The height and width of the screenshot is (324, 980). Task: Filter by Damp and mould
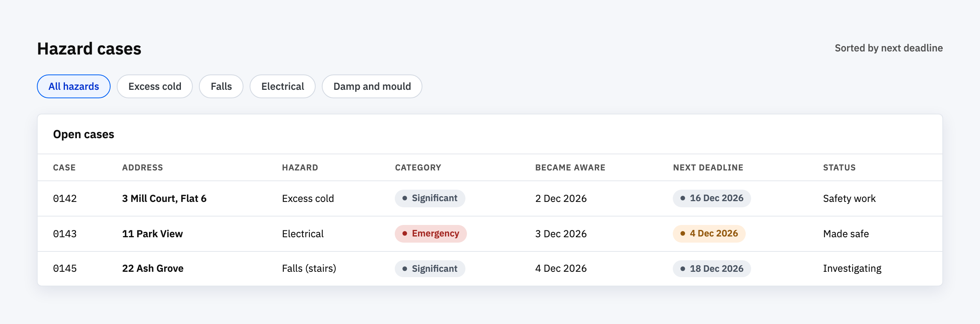coord(372,86)
